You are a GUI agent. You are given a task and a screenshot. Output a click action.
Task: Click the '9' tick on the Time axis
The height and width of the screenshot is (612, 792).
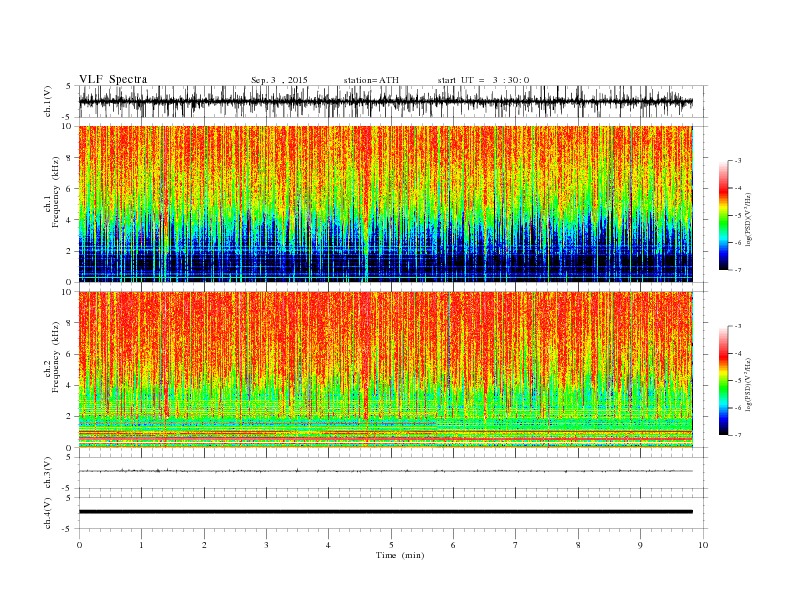(640, 545)
